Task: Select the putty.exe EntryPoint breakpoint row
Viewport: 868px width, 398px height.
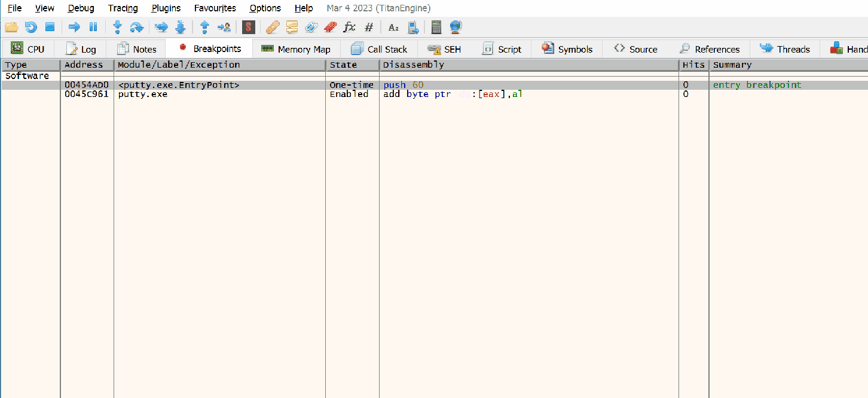Action: point(179,84)
